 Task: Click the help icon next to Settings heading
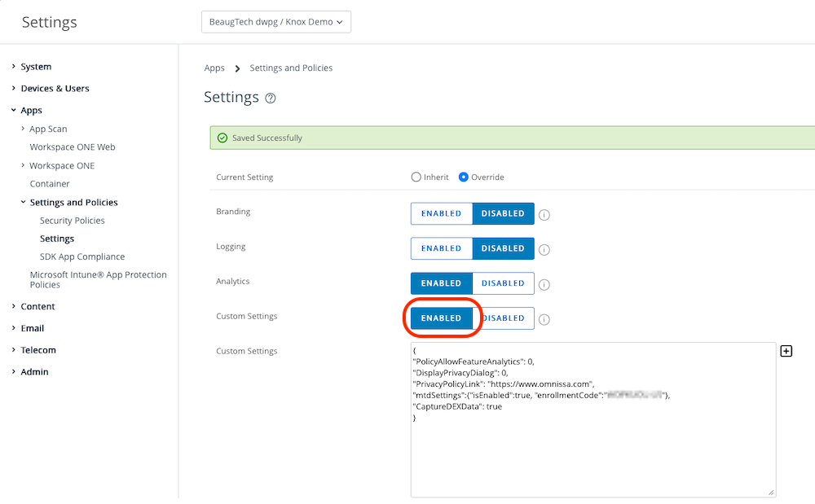point(271,99)
